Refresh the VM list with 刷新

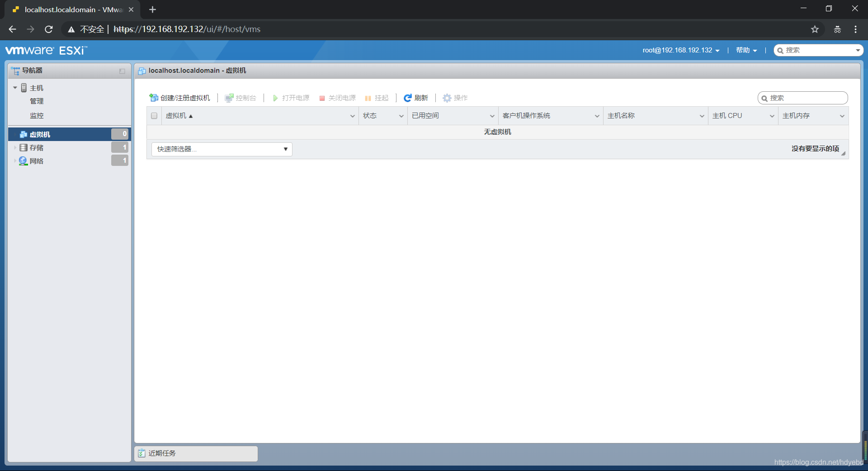point(416,98)
